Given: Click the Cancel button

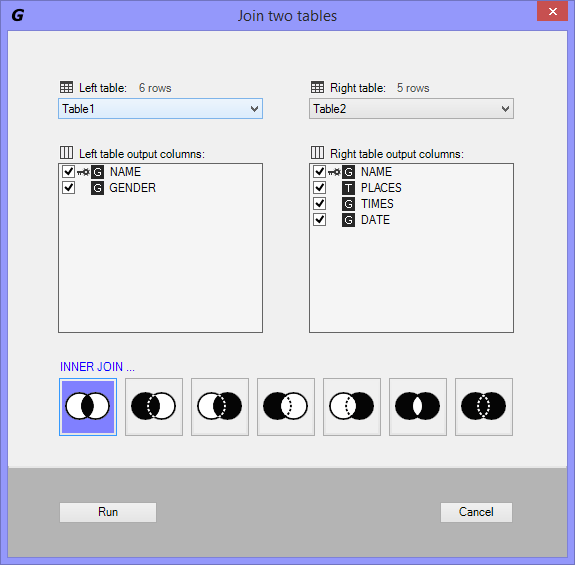Looking at the screenshot, I should 476,512.
